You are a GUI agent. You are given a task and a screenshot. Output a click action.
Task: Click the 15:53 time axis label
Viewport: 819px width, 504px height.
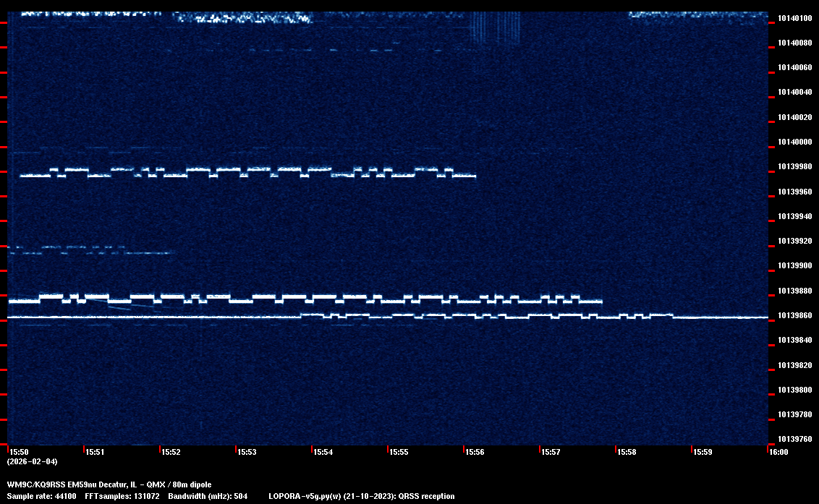click(x=247, y=452)
